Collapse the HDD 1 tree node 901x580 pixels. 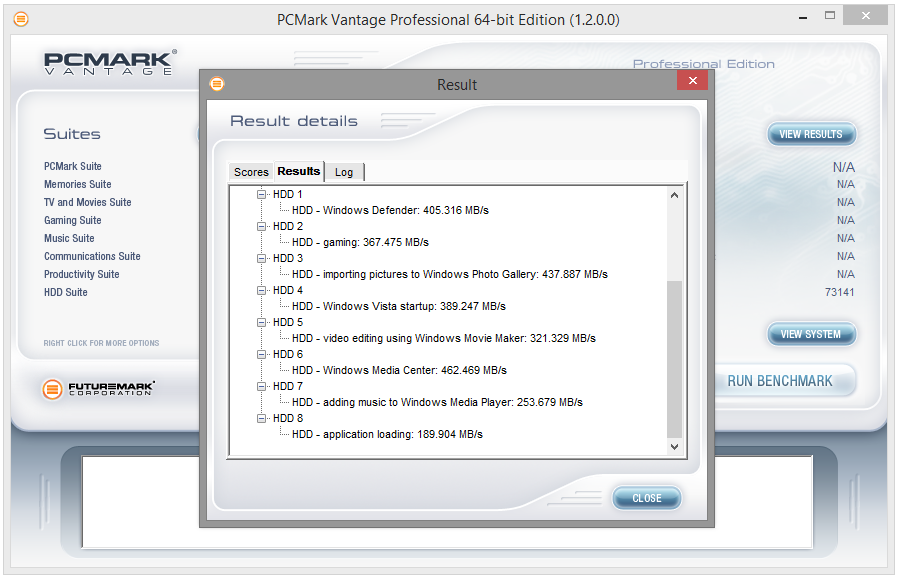[x=261, y=194]
